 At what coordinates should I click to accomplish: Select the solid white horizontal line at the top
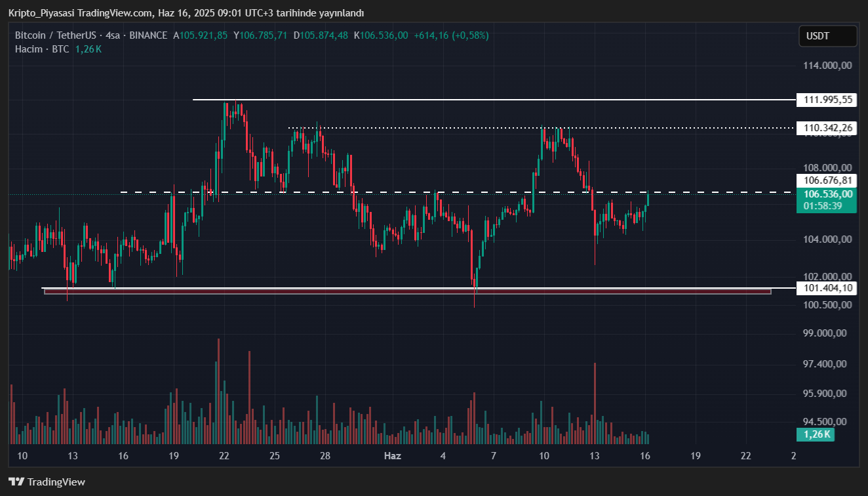pyautogui.click(x=492, y=100)
